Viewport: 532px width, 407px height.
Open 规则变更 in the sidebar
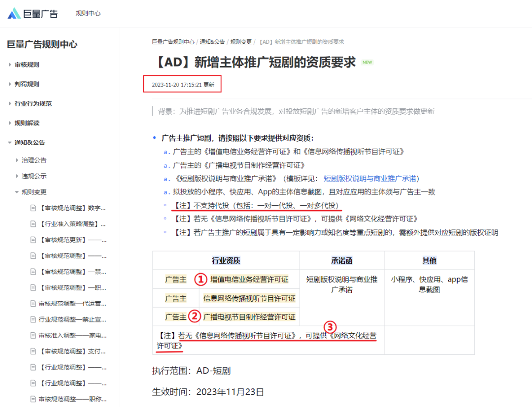tap(34, 192)
